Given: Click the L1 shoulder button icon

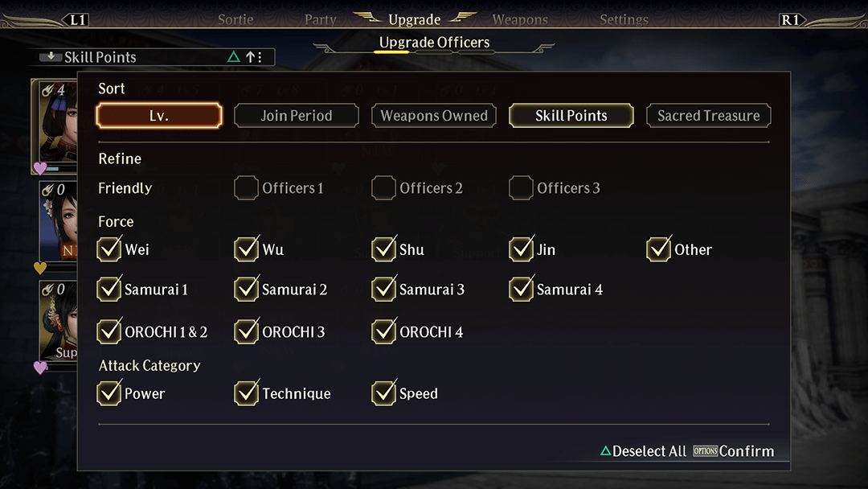Looking at the screenshot, I should 77,20.
